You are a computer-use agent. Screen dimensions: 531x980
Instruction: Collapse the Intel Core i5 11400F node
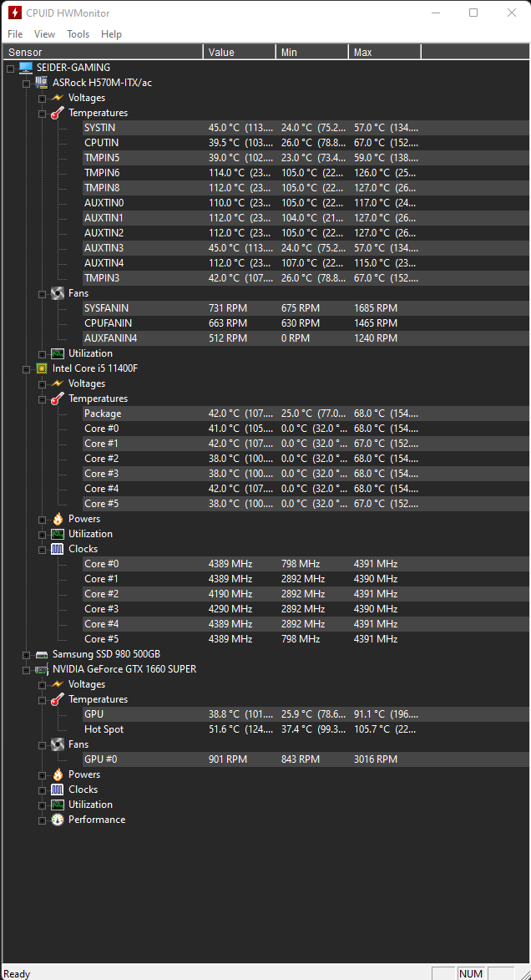tap(26, 368)
